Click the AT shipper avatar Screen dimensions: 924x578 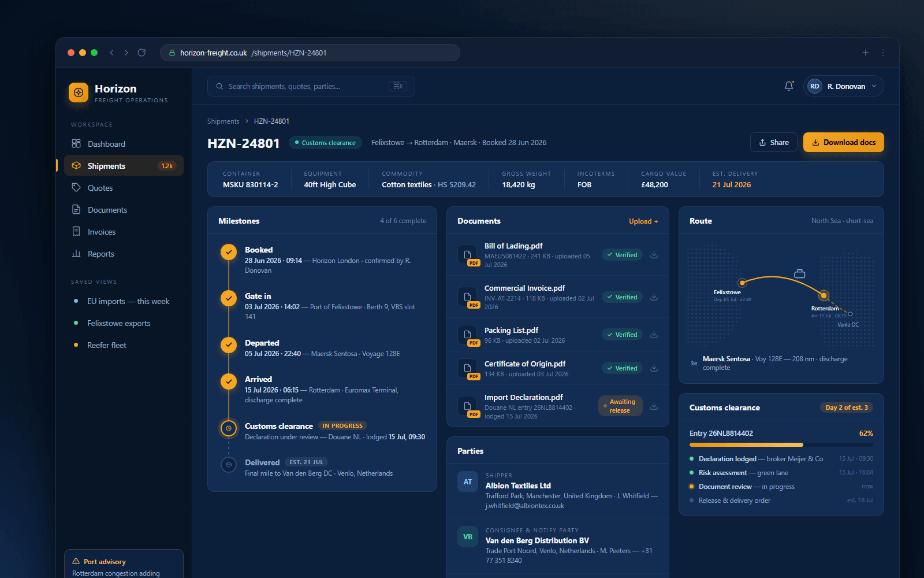click(x=468, y=481)
